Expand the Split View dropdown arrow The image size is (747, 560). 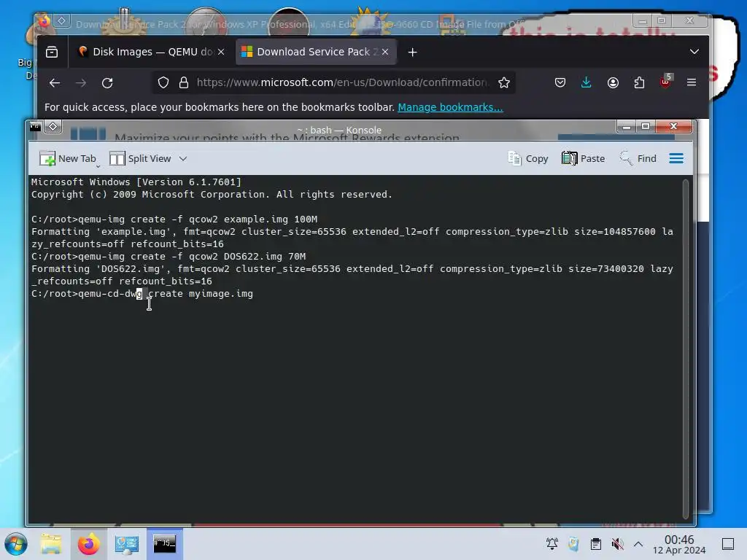(x=183, y=158)
